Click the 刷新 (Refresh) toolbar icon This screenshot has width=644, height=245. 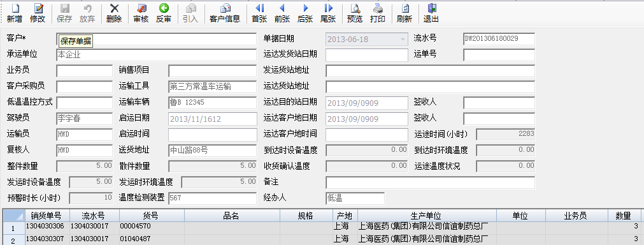coord(404,13)
